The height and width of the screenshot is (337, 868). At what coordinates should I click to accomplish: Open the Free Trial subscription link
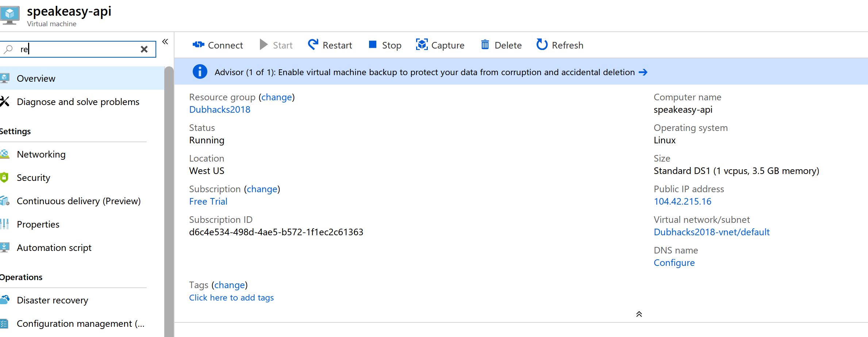tap(208, 201)
